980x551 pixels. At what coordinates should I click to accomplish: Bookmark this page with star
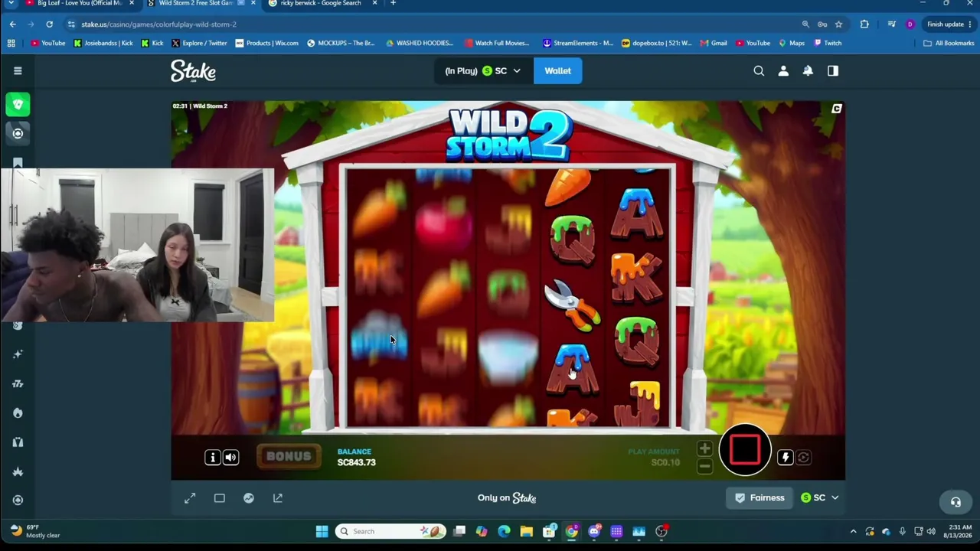[838, 24]
